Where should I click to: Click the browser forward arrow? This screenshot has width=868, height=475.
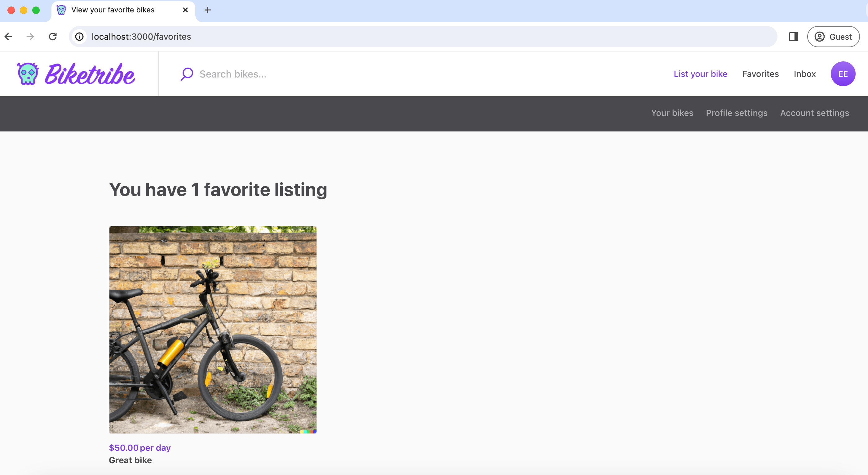coord(30,36)
